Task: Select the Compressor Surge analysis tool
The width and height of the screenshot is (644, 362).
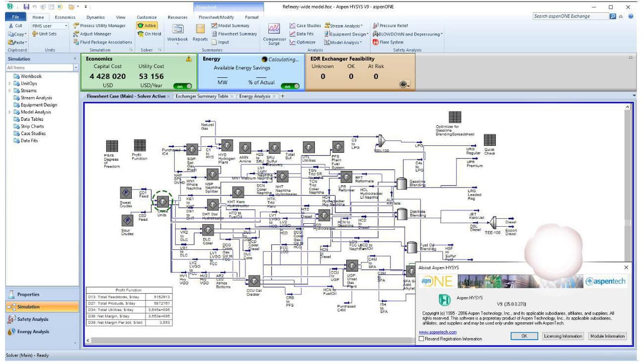Action: click(274, 35)
